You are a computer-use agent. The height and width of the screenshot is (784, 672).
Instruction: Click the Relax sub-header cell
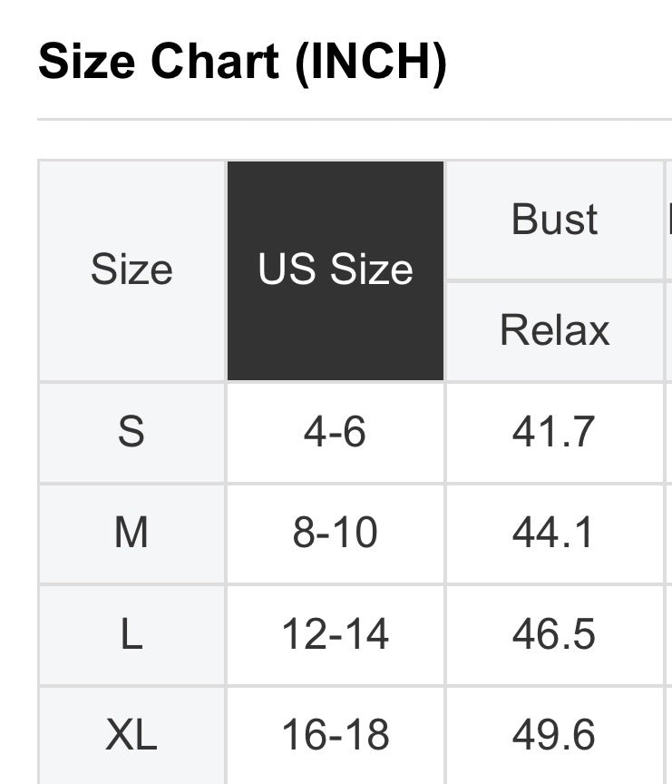554,330
